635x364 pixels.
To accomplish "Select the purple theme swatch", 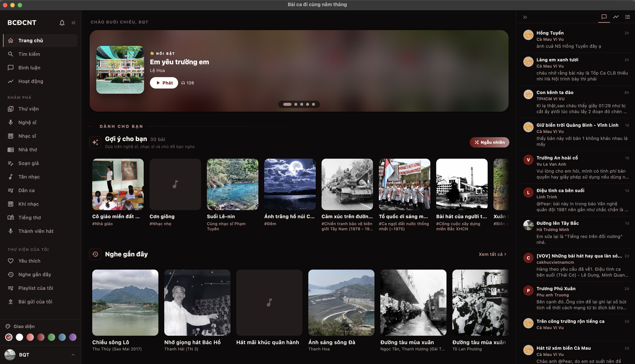I will tap(73, 337).
